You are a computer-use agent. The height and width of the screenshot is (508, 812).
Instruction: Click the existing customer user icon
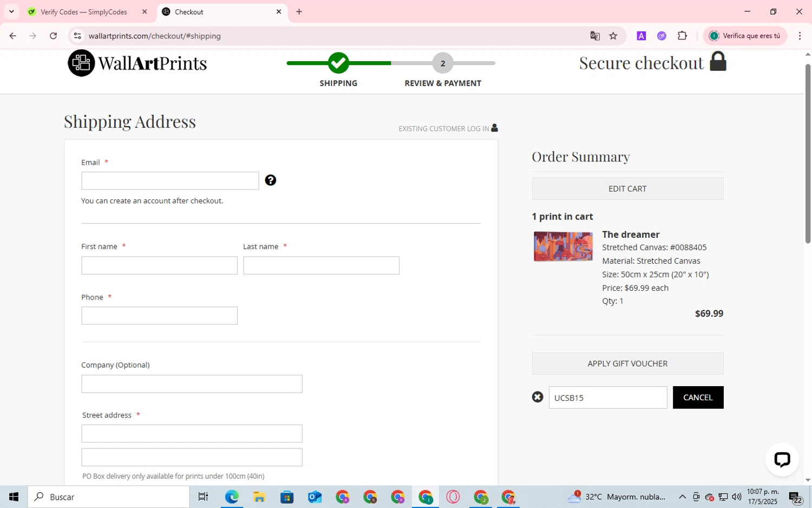point(494,128)
